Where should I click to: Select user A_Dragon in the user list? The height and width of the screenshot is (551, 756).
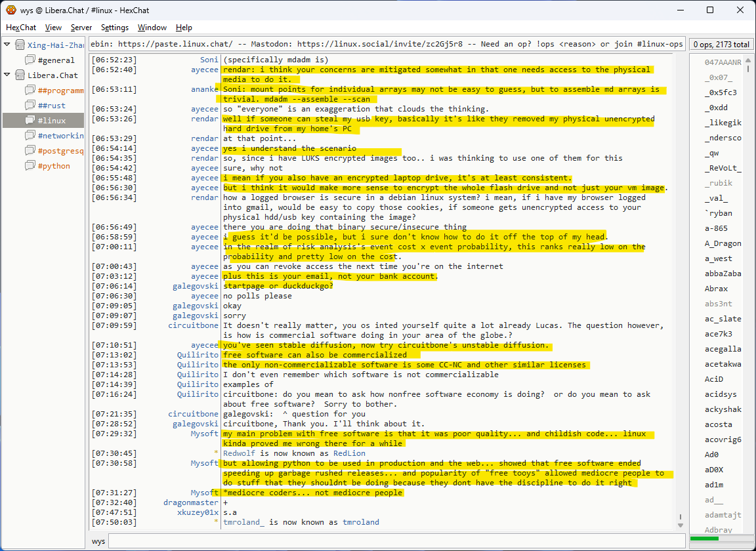(723, 243)
